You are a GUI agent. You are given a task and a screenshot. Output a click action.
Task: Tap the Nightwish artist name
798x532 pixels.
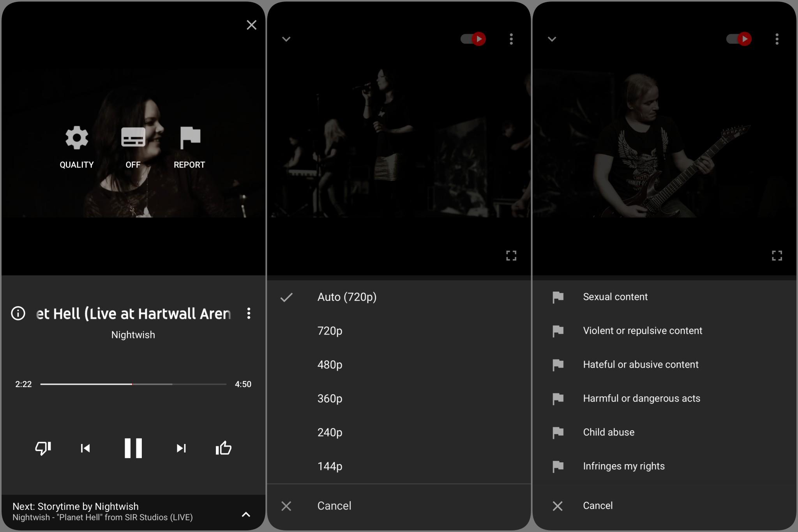pos(133,335)
